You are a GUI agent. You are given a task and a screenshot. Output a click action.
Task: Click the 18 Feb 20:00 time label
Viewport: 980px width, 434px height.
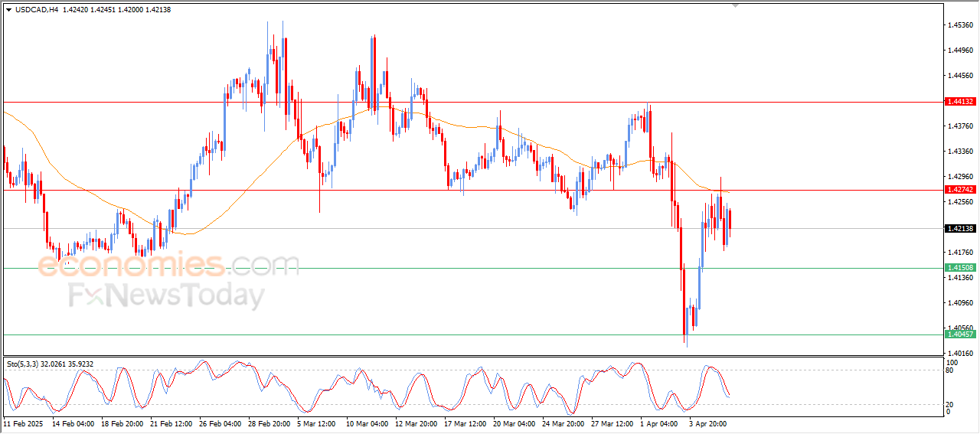click(x=122, y=423)
